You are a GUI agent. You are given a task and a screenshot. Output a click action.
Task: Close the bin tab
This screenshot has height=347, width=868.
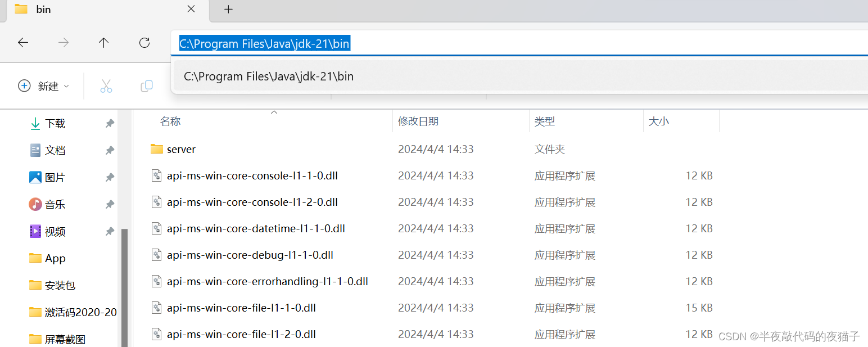click(191, 9)
